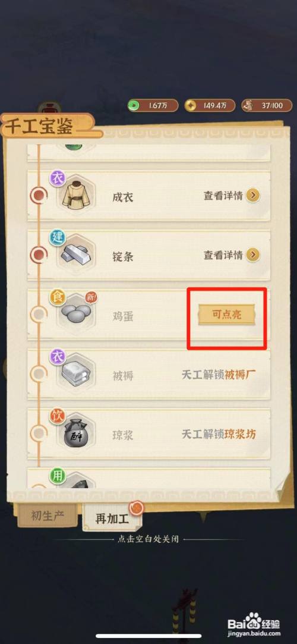Click the 可点亮 button for 鸡蛋
This screenshot has width=297, height=644.
pos(226,315)
